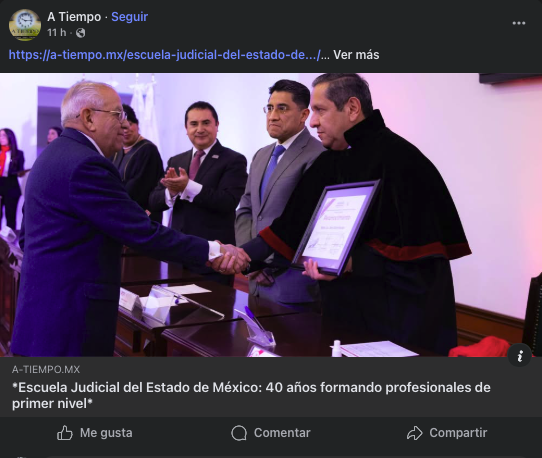This screenshot has width=542, height=458.
Task: Click the handshake in the preview image
Action: pyautogui.click(x=228, y=258)
